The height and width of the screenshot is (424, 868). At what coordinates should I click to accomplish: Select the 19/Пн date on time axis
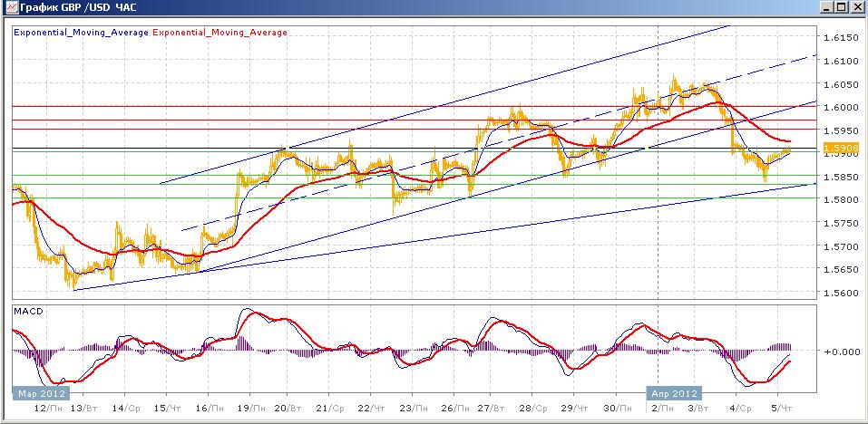[x=251, y=408]
